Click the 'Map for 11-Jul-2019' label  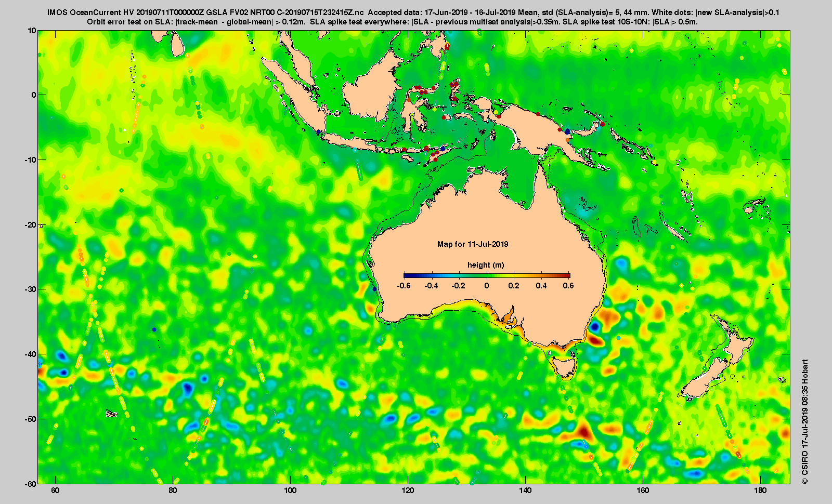click(473, 244)
